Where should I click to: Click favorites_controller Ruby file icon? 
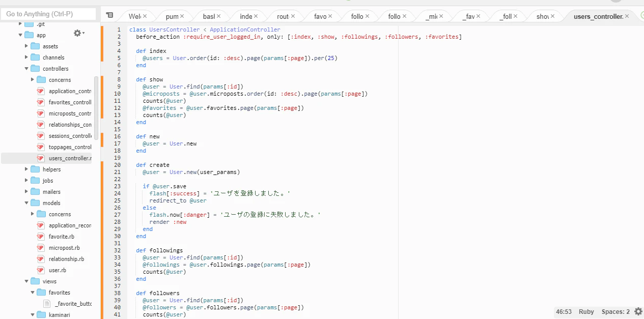click(41, 102)
